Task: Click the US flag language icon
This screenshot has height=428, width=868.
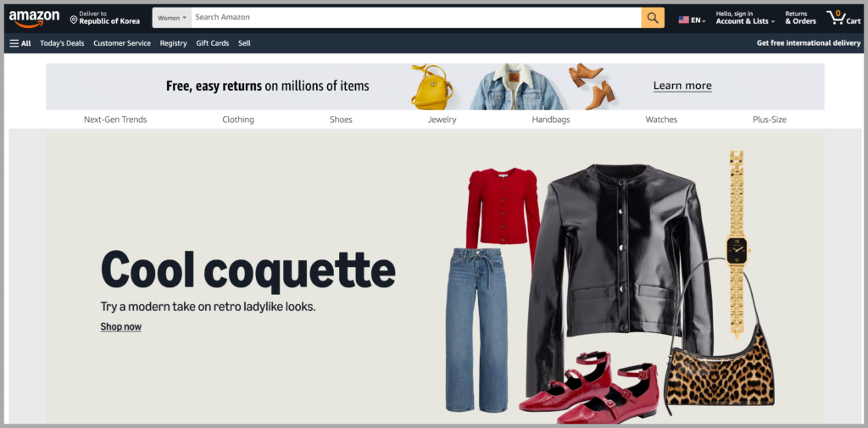Action: point(684,20)
